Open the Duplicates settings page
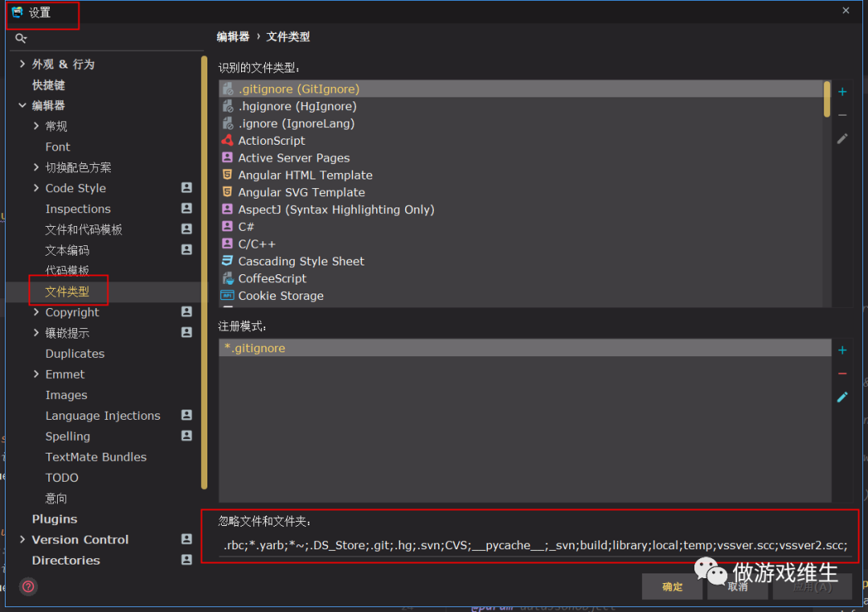The width and height of the screenshot is (868, 612). pos(75,353)
